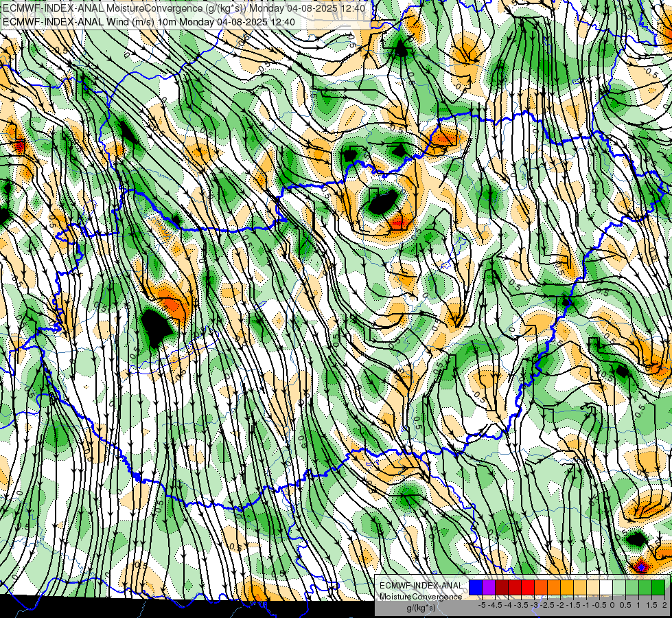Click the legend tick value 2
Viewport: 672px width, 618px height.
click(664, 605)
